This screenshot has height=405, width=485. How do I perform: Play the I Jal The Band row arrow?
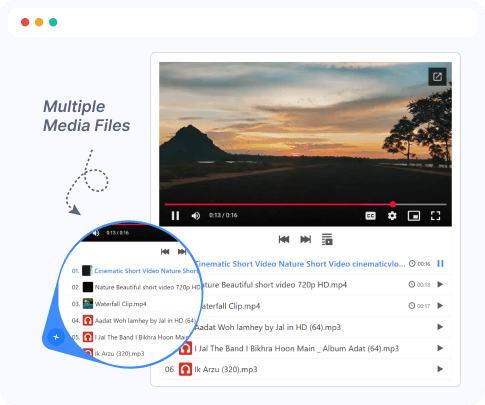click(x=440, y=348)
